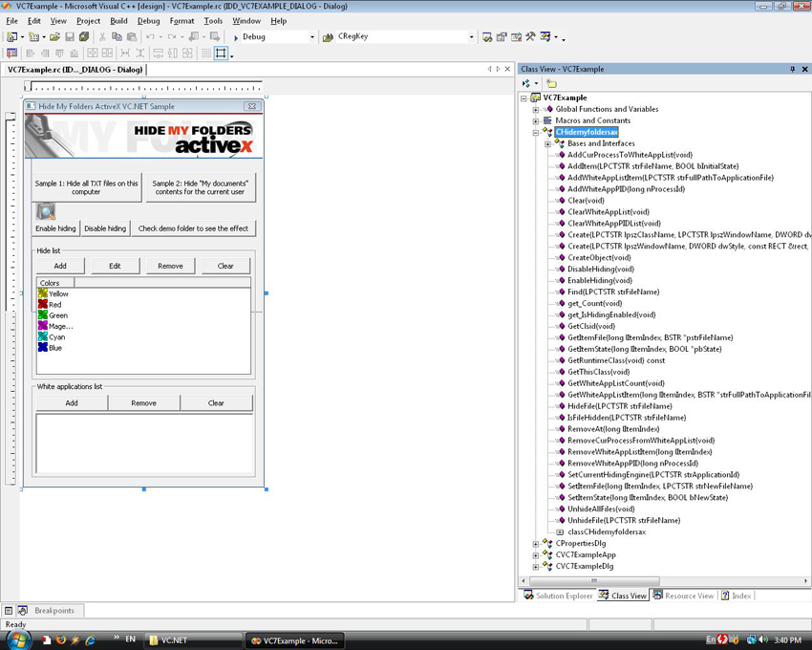Screen dimensions: 812x650
Task: Select the Edit button in Hide list
Action: point(115,266)
